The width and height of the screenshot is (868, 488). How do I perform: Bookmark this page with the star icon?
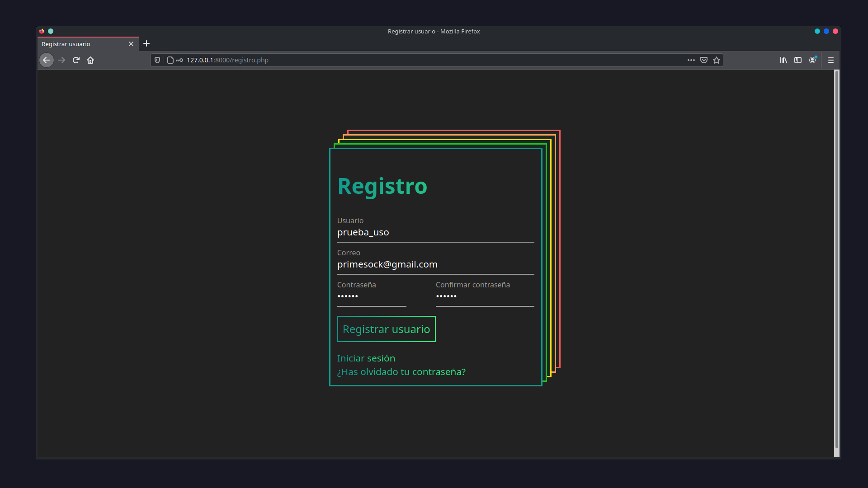(x=716, y=60)
